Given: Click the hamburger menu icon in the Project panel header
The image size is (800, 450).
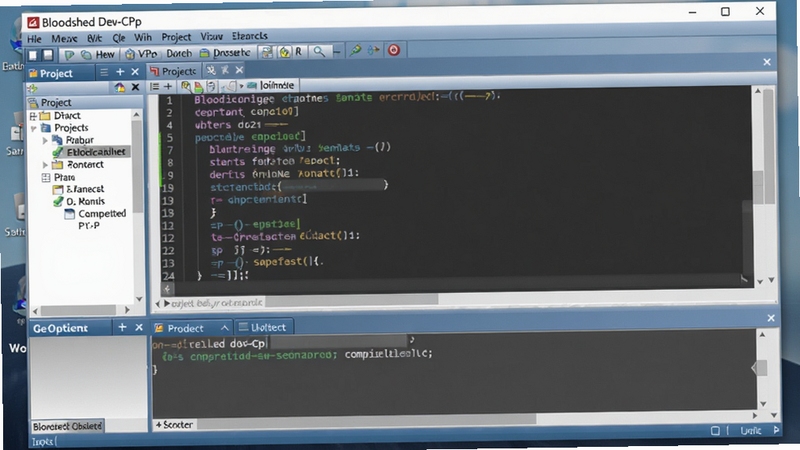Looking at the screenshot, I should coord(104,72).
